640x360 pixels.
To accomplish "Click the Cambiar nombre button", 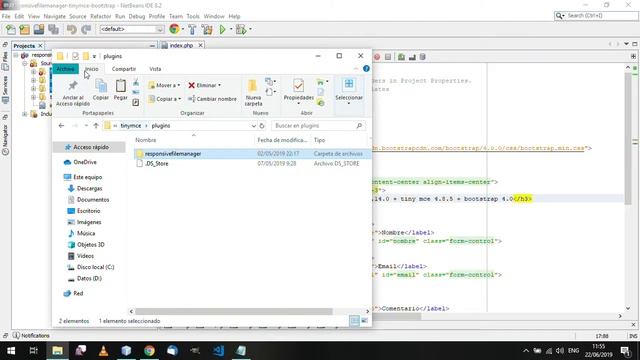I will [212, 99].
